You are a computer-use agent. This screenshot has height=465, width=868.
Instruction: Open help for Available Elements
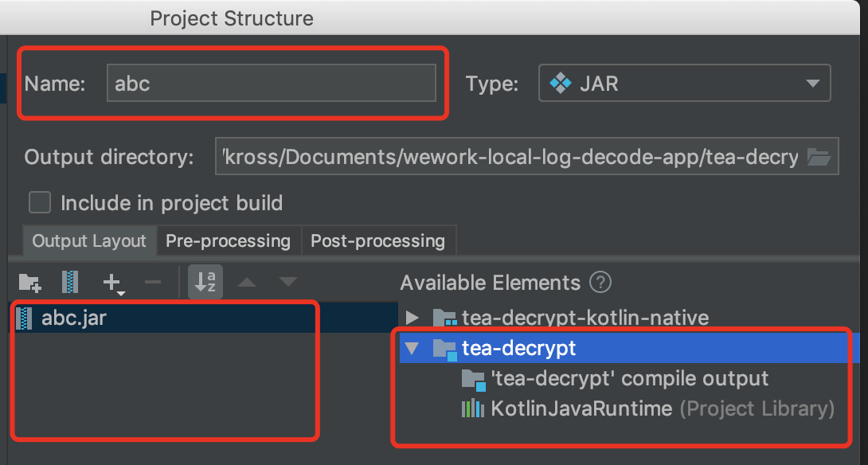pos(600,282)
